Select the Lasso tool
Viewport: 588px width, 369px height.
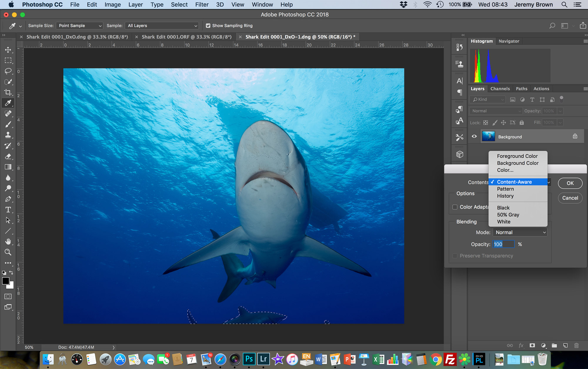point(8,71)
